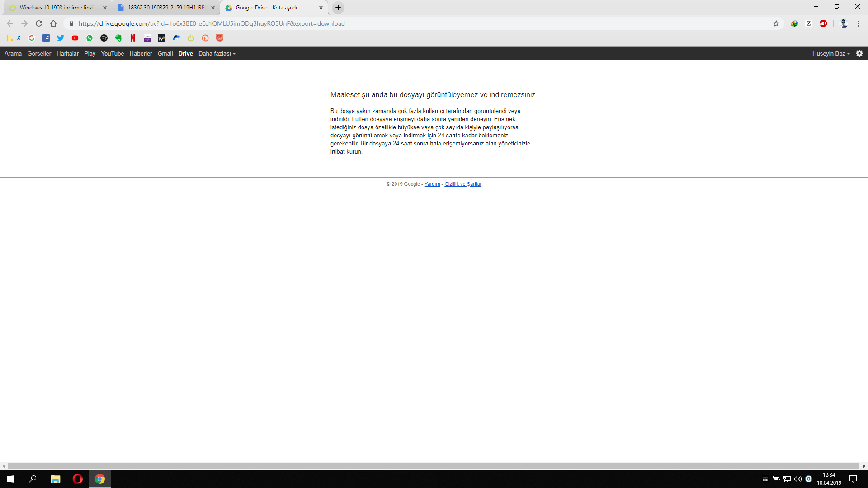868x488 pixels.
Task: Reload the current page
Action: coord(39,23)
